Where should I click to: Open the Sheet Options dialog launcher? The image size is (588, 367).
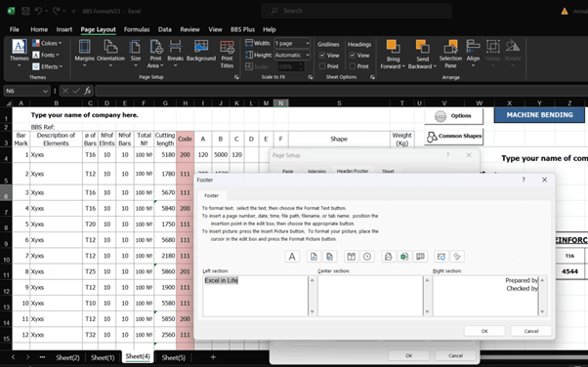pyautogui.click(x=372, y=77)
